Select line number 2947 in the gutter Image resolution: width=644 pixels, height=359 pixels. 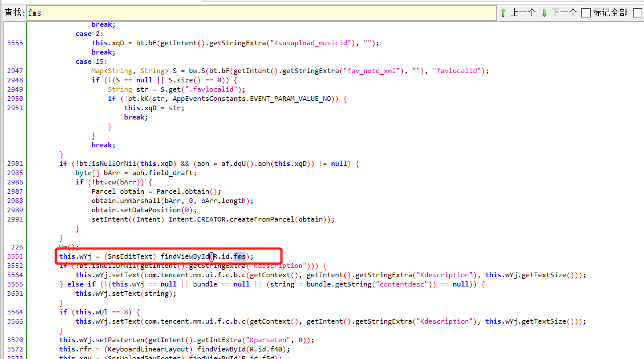click(15, 71)
